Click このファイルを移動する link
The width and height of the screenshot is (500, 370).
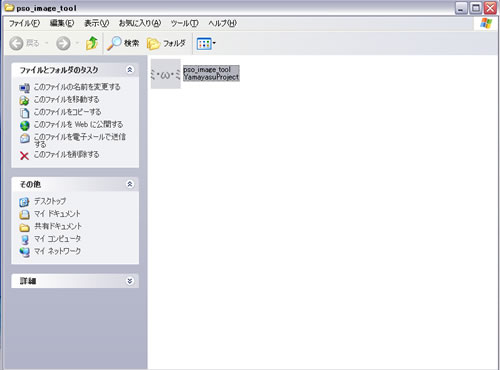pos(66,99)
